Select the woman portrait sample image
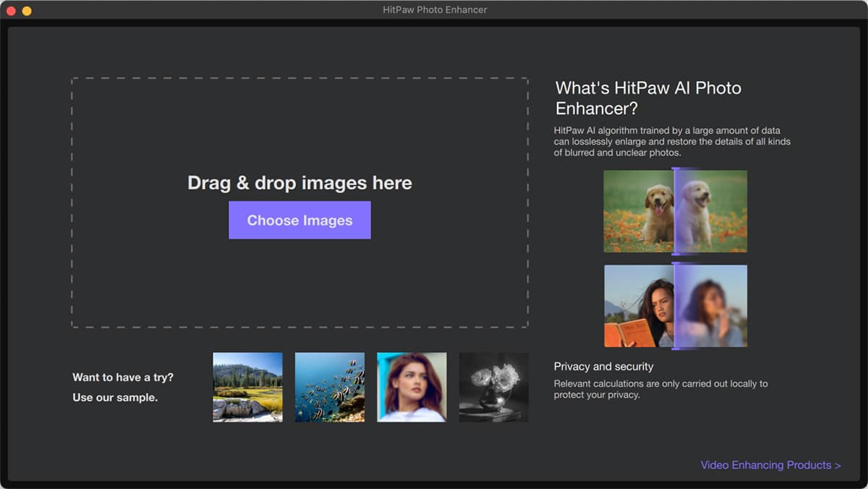 pyautogui.click(x=412, y=387)
